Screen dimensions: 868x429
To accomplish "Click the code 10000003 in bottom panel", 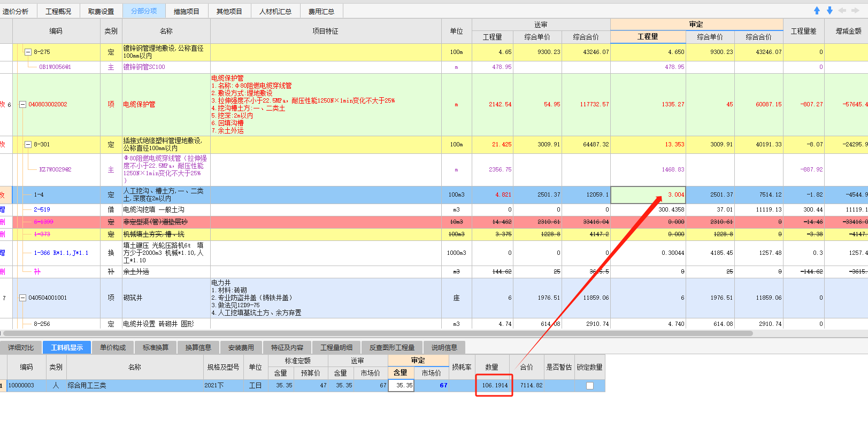I will click(x=21, y=386).
